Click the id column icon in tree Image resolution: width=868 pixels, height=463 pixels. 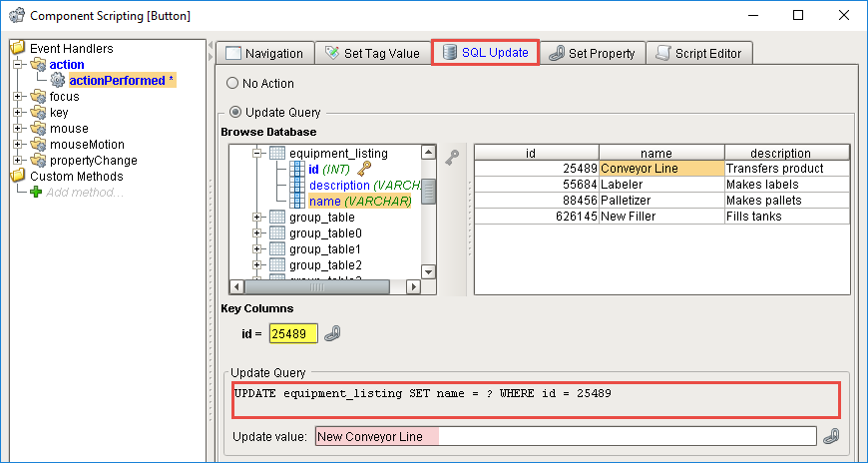click(x=296, y=169)
